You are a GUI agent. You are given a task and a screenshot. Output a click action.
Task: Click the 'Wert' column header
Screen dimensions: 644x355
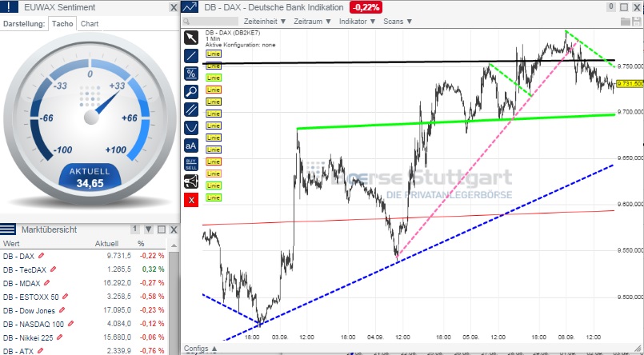tap(11, 243)
